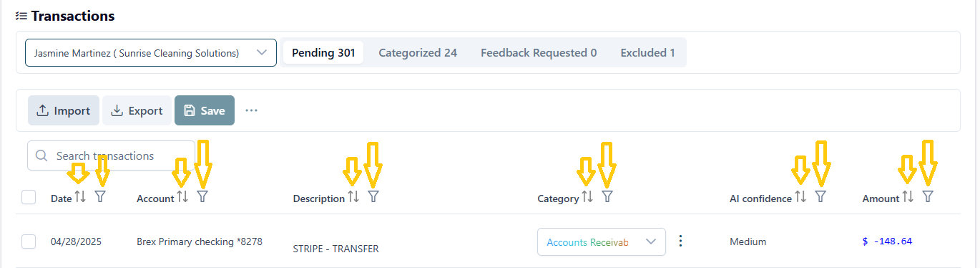The image size is (980, 268).
Task: Click the Export button
Action: click(137, 110)
